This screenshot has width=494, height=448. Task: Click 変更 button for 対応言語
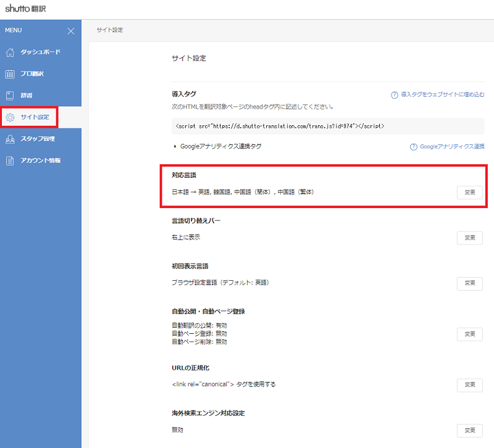coord(470,193)
